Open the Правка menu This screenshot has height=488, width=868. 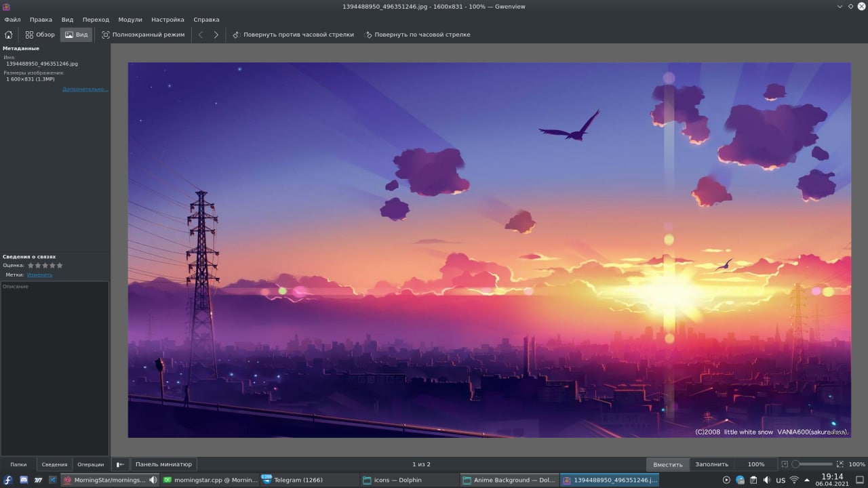tap(41, 20)
